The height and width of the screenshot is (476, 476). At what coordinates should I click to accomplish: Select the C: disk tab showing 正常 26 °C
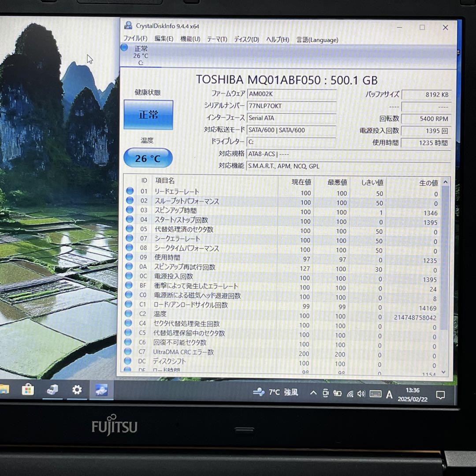pos(141,55)
